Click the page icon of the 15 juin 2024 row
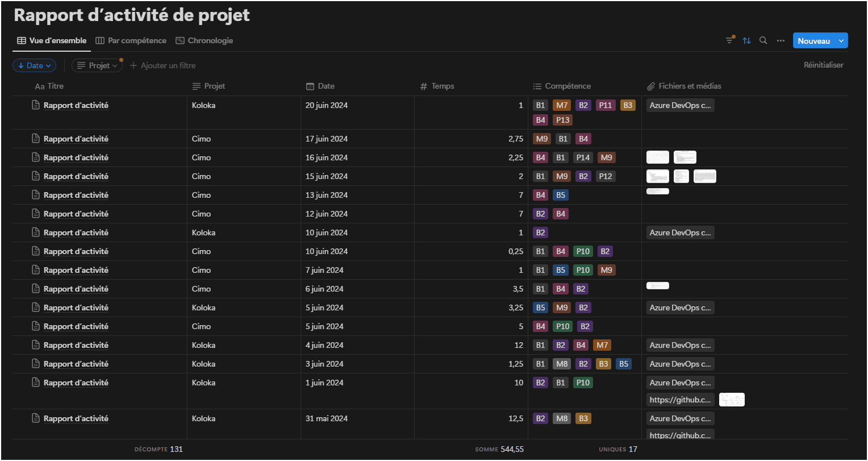The height and width of the screenshot is (461, 868). (36, 176)
